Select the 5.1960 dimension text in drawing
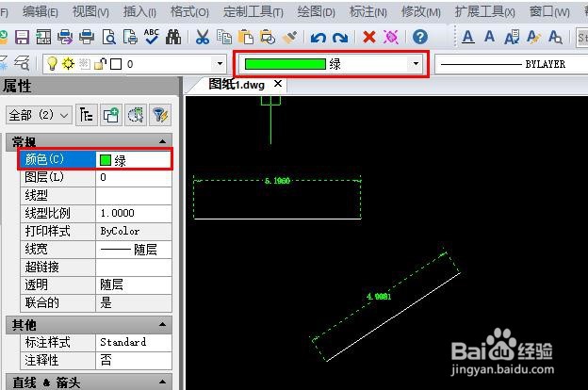 click(277, 181)
